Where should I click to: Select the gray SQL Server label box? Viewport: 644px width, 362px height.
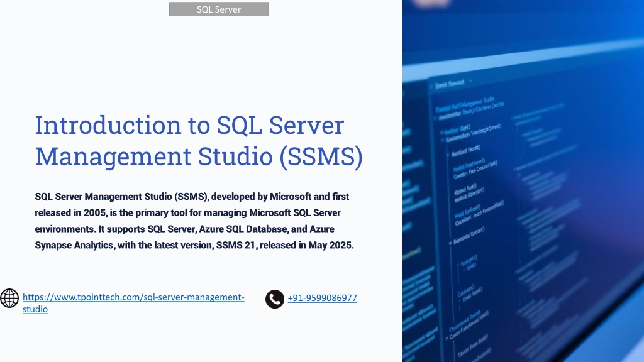tap(219, 9)
